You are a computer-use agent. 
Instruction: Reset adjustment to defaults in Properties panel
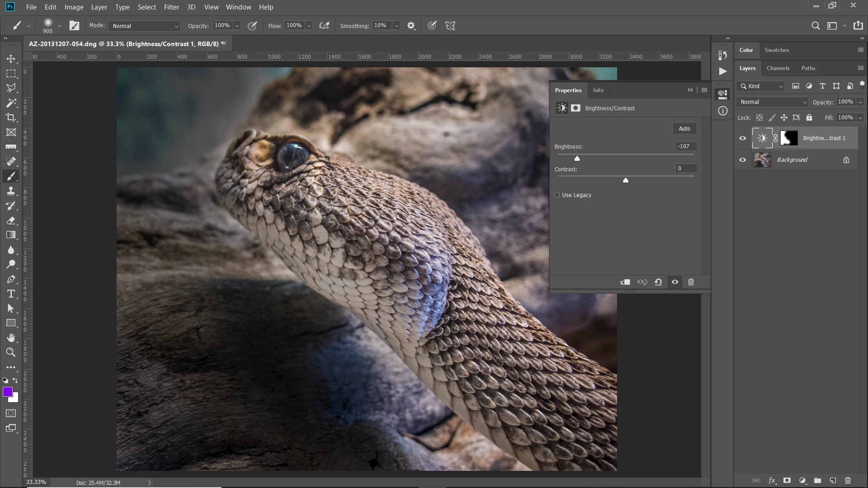pos(658,282)
